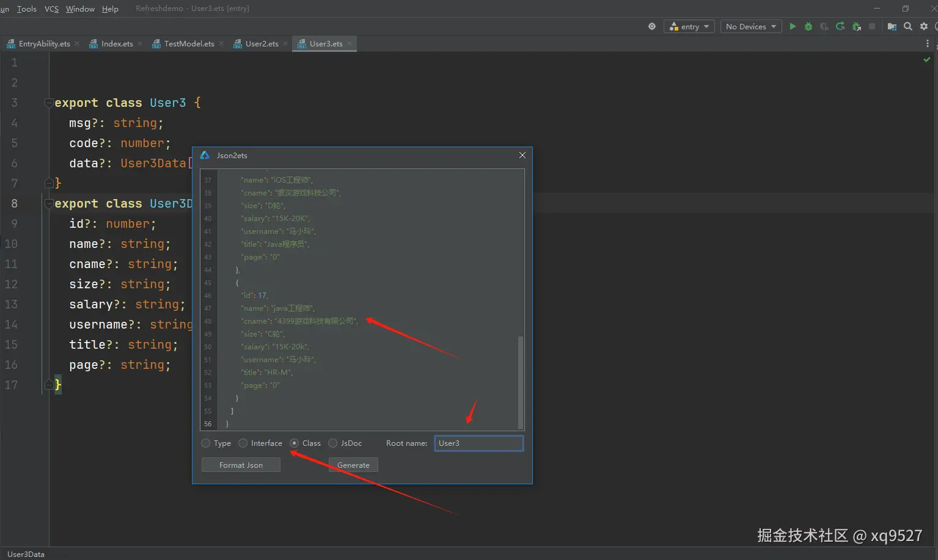Image resolution: width=938 pixels, height=560 pixels.
Task: Start debugging with the green bug icon
Action: 808,26
